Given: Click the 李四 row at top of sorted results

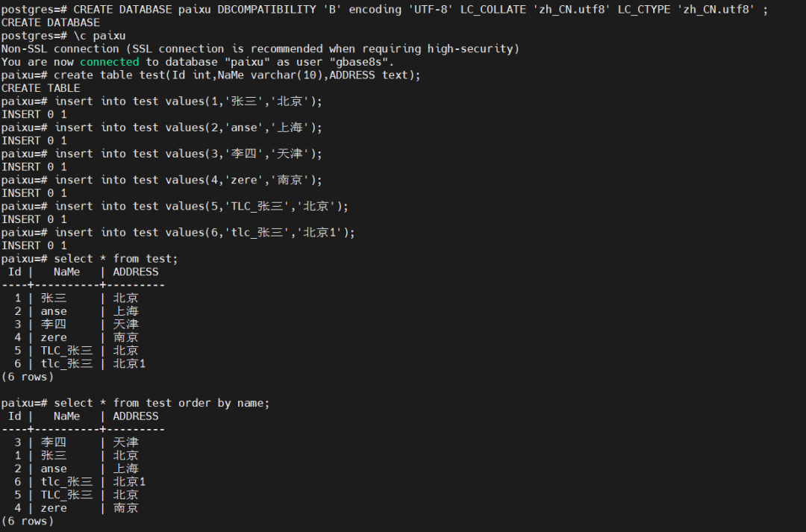Looking at the screenshot, I should click(x=54, y=442).
